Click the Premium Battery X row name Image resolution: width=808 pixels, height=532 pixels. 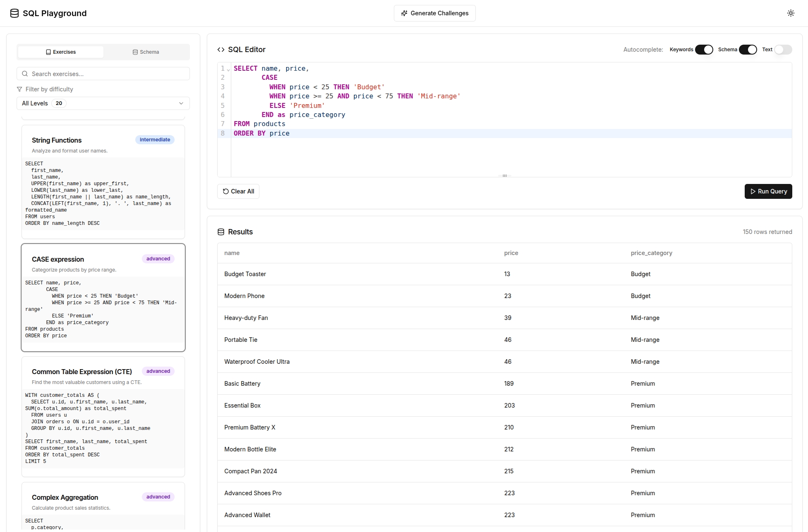coord(249,427)
